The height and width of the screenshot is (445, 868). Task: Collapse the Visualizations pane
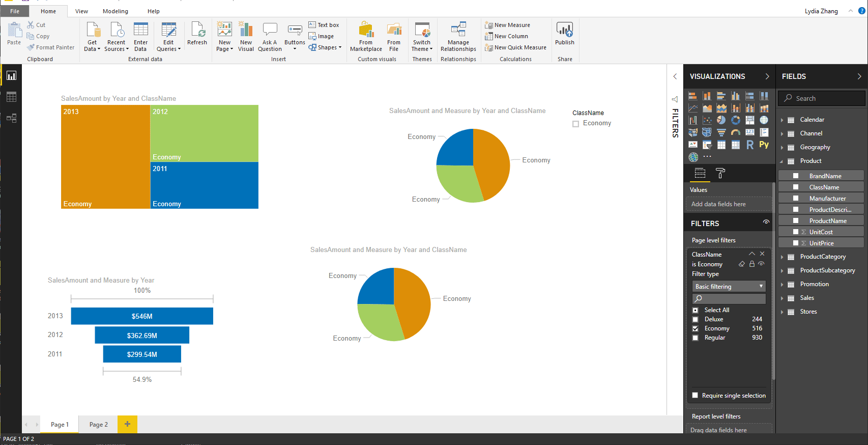(x=767, y=76)
